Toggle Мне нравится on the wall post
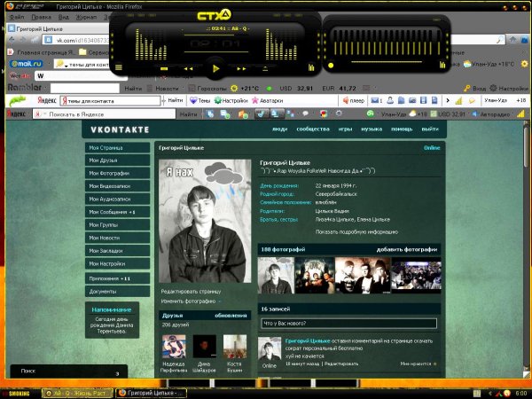The height and width of the screenshot is (399, 532). click(419, 364)
